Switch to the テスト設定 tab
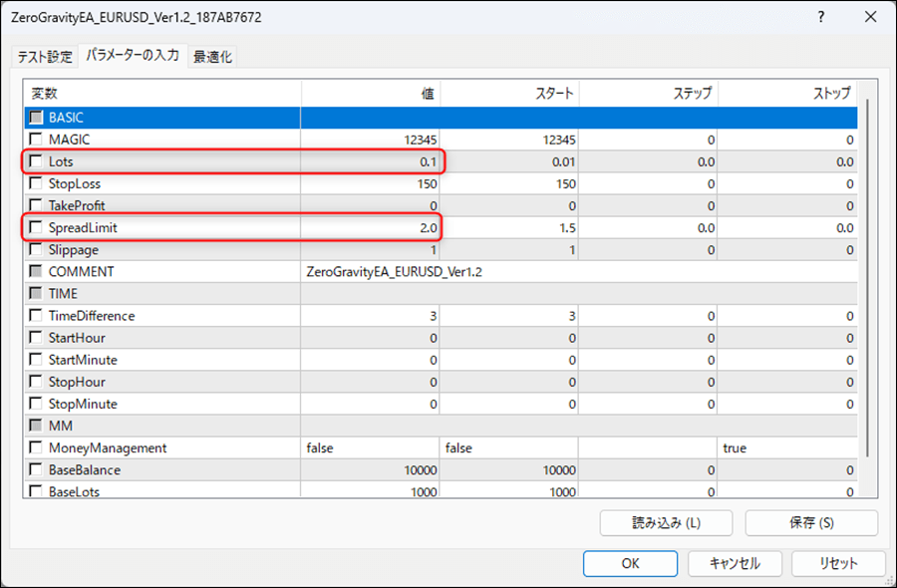Image resolution: width=897 pixels, height=588 pixels. pos(45,57)
